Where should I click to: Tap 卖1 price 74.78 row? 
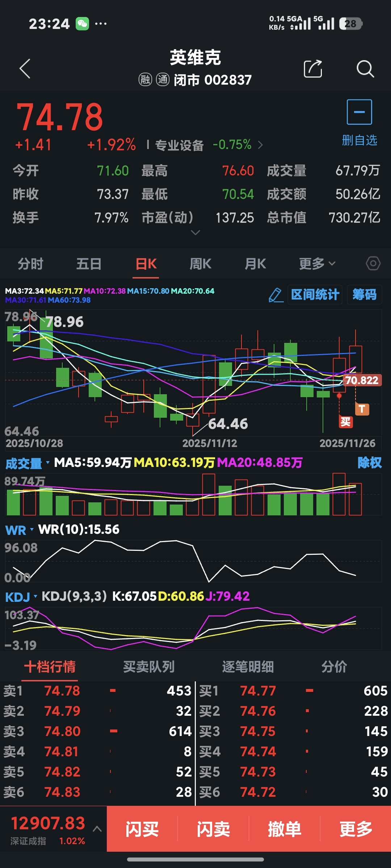coord(97,691)
